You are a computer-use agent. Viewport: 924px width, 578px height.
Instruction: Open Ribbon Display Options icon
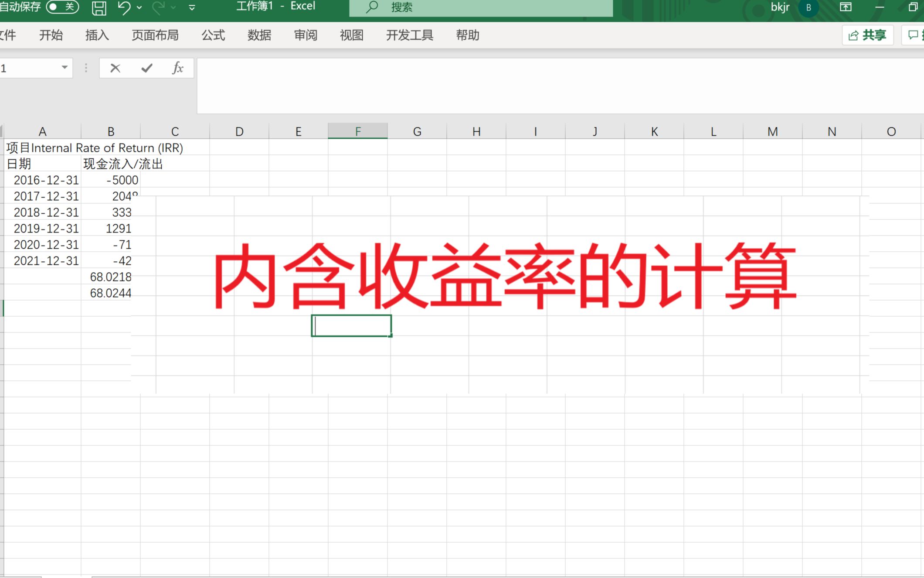click(x=846, y=7)
